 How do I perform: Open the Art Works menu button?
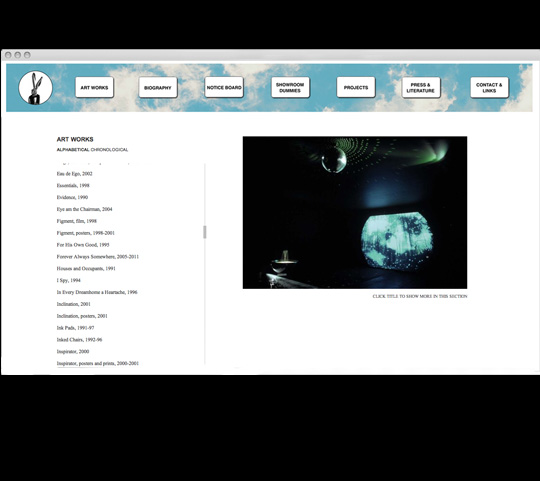[x=94, y=87]
